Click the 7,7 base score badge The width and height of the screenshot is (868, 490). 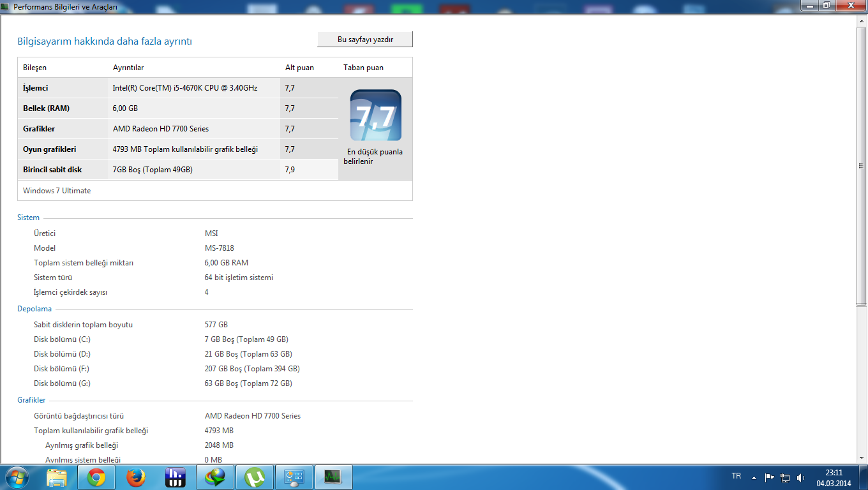tap(375, 115)
